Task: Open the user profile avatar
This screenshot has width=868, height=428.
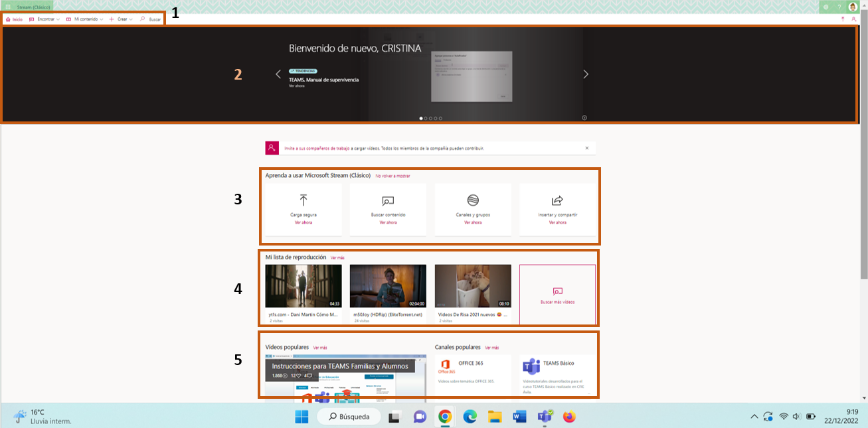Action: [853, 7]
